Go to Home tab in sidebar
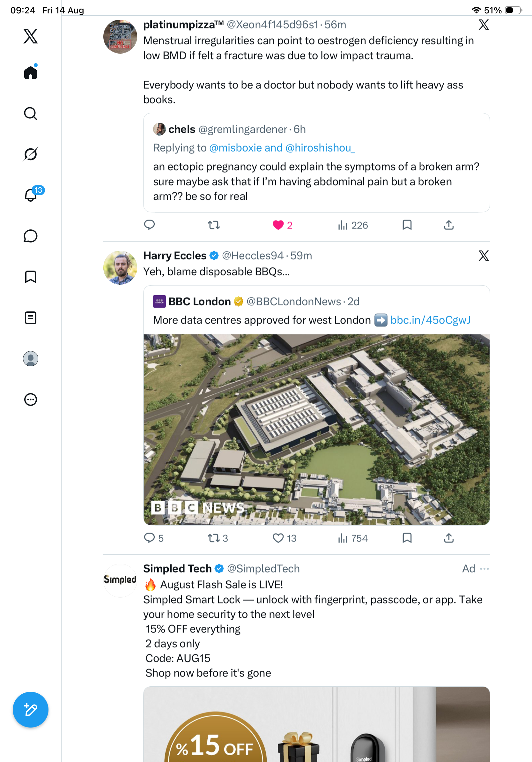 click(31, 72)
